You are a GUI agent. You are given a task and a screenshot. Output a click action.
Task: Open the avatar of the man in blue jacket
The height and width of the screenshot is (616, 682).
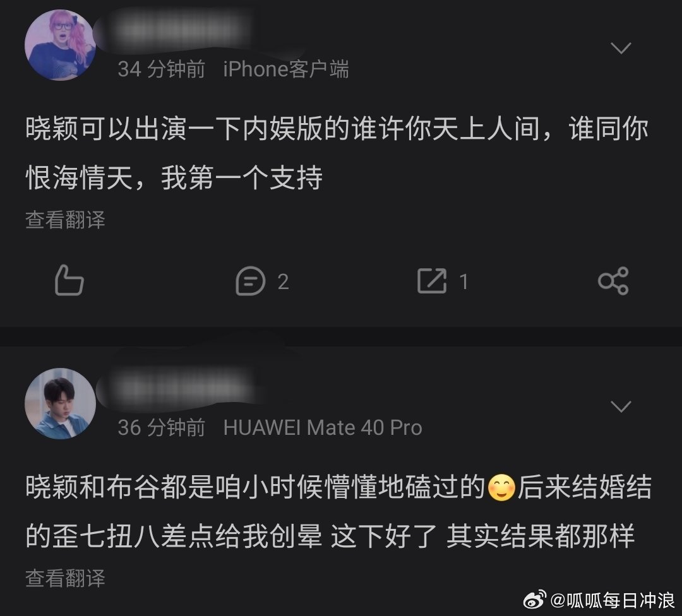coord(60,403)
